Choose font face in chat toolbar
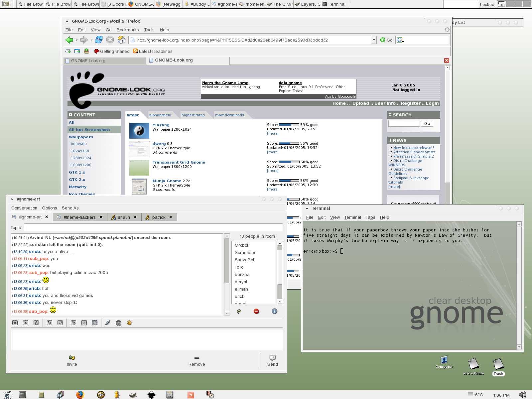This screenshot has height=399, width=532. coord(73,323)
